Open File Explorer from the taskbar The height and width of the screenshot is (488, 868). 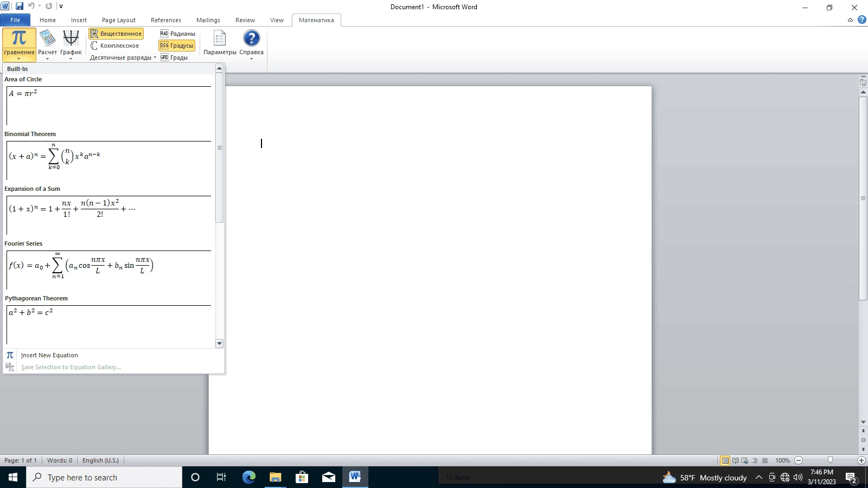[275, 477]
